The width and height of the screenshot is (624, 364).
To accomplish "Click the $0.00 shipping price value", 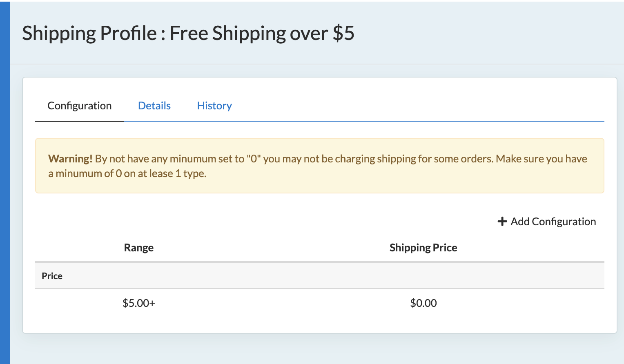I will [423, 303].
